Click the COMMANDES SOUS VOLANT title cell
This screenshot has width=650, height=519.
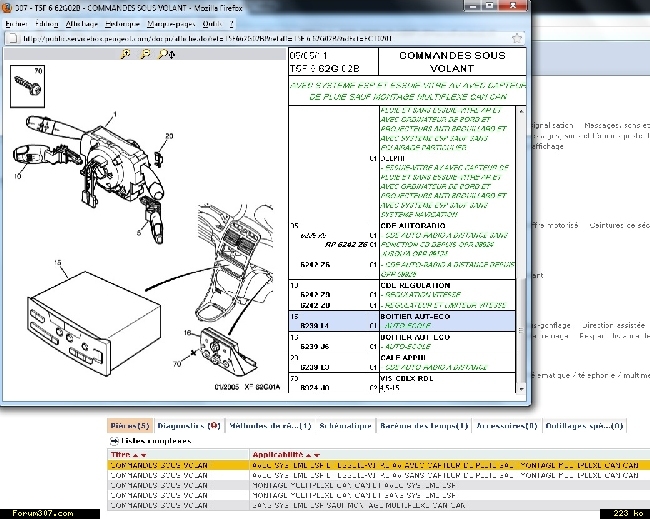452,62
